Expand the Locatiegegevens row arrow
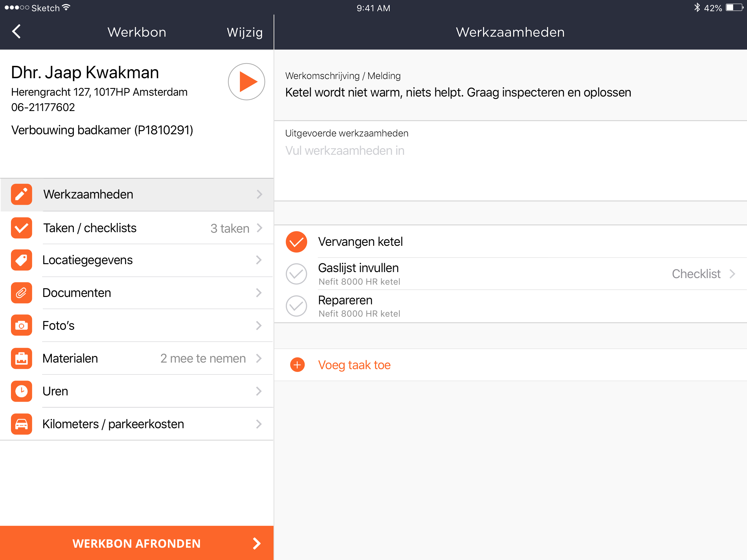Image resolution: width=747 pixels, height=560 pixels. [x=259, y=260]
